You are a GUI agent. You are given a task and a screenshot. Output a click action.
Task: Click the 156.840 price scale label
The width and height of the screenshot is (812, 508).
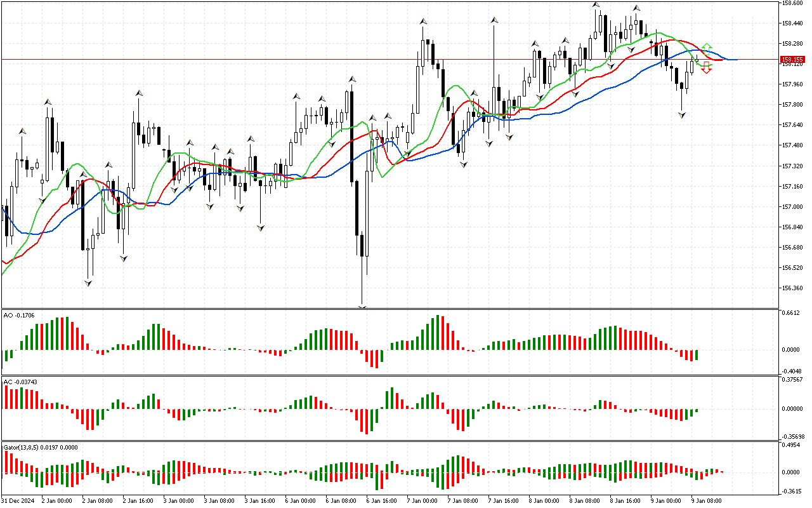pyautogui.click(x=792, y=227)
